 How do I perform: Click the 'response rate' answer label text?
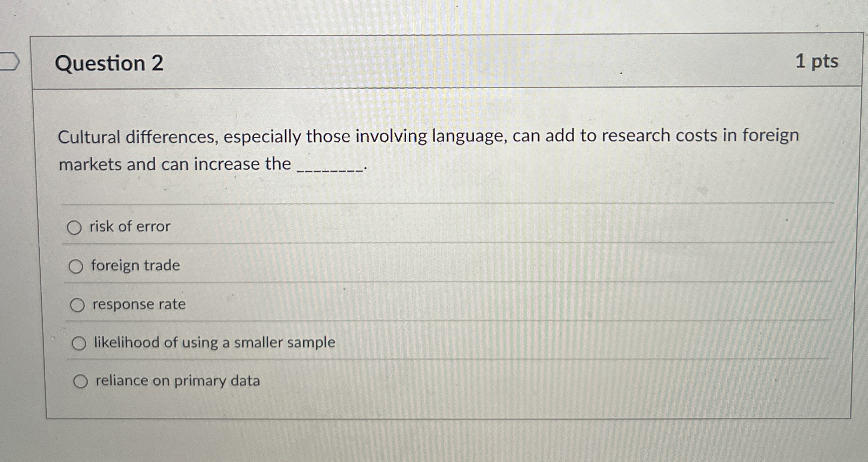[x=139, y=305]
